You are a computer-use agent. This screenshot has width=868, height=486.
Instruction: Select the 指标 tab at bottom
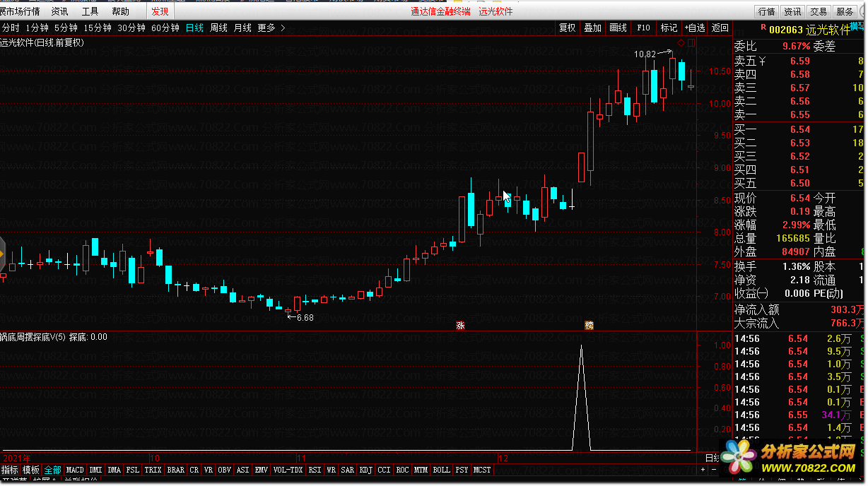click(10, 470)
